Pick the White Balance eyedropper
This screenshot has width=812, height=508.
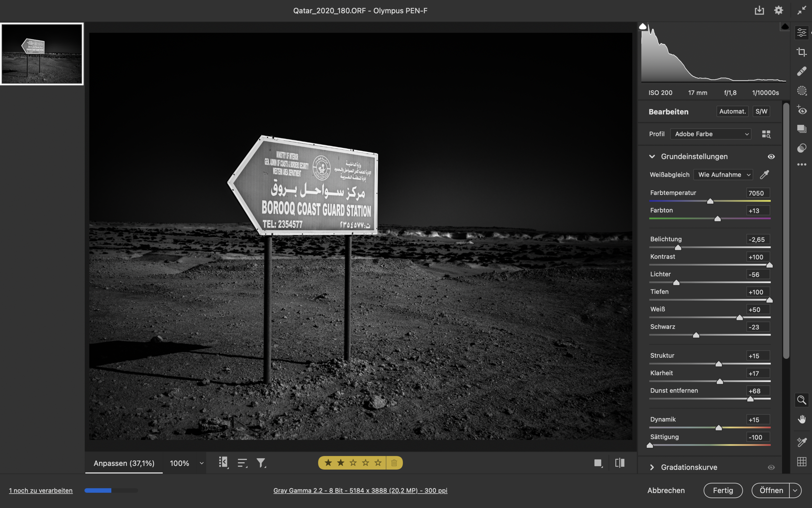coord(764,175)
